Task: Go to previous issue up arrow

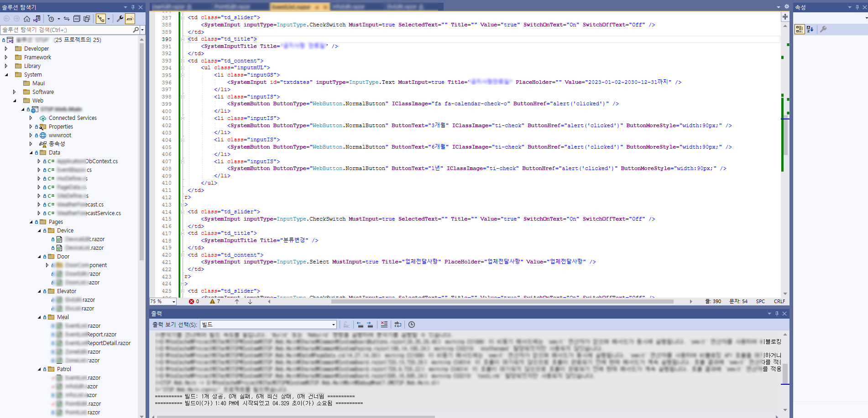Action: click(237, 301)
